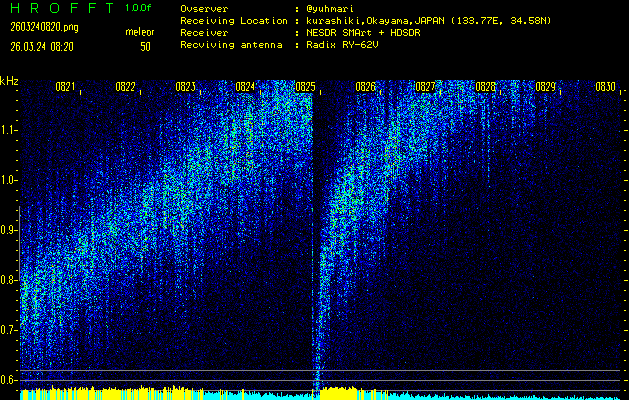Click the 0827 time marker
The height and width of the screenshot is (400, 629).
click(x=425, y=88)
